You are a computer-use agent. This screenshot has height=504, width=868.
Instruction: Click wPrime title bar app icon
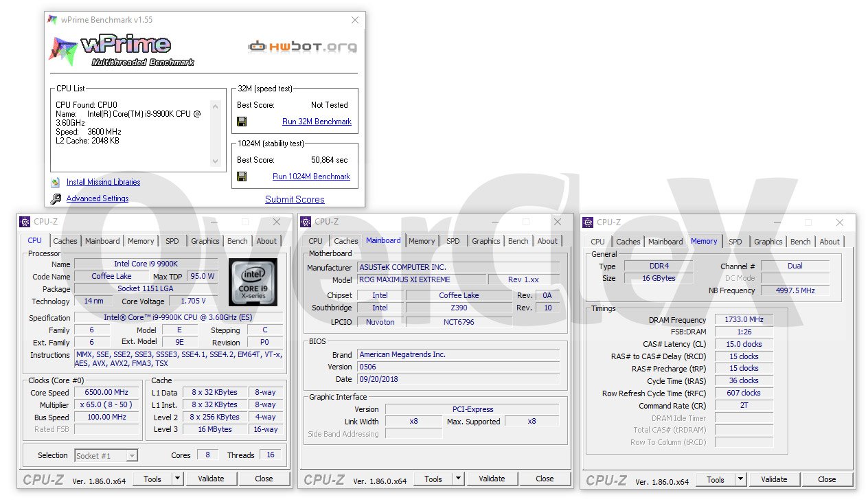pos(52,20)
